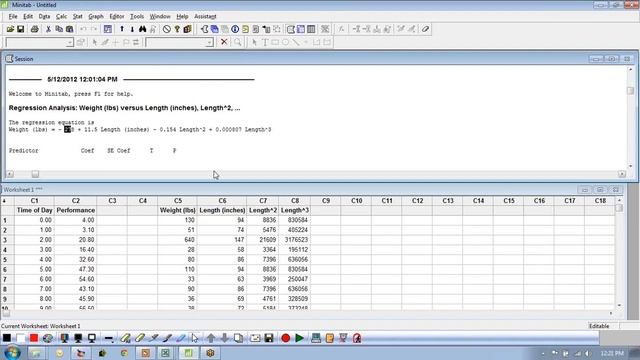Click the Copy icon in toolbar
This screenshot has height=360, width=640.
pos(59,29)
